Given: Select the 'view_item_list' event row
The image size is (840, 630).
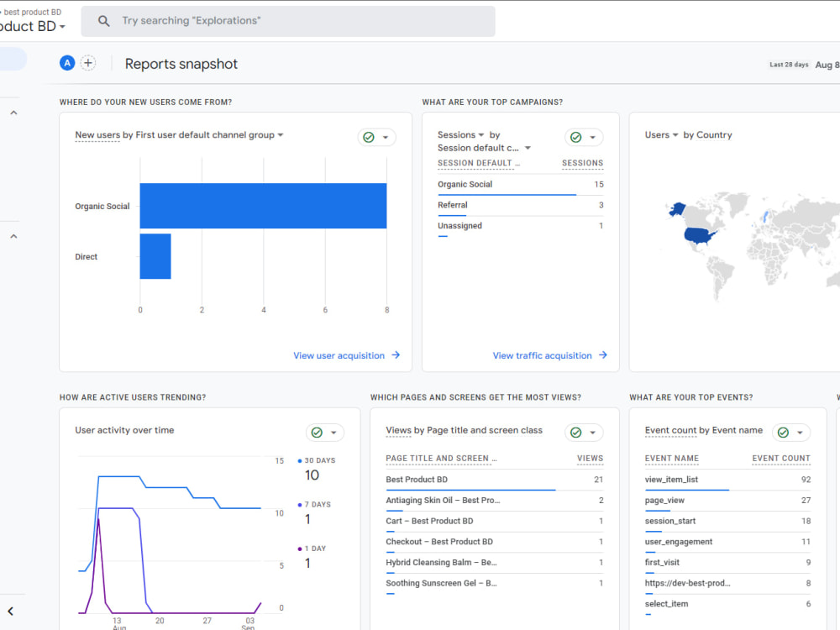Looking at the screenshot, I should click(728, 480).
